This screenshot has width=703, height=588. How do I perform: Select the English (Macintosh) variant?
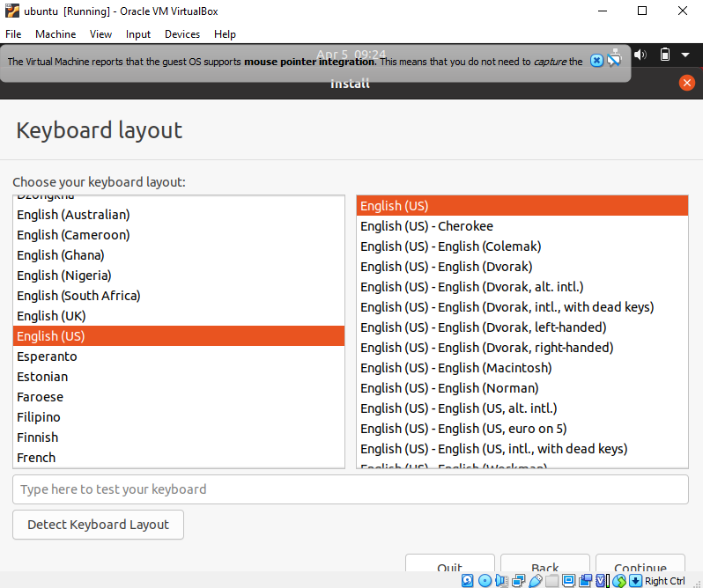[x=522, y=368]
